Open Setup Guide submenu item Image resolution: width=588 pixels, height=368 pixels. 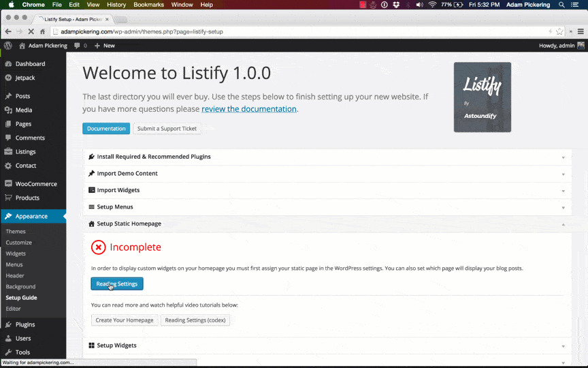click(x=21, y=298)
